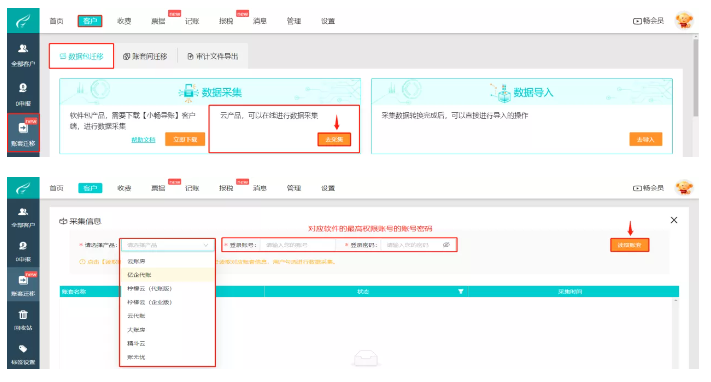The width and height of the screenshot is (711, 382).
Task: Toggle password visibility eye in 登录密码 field
Action: click(446, 245)
